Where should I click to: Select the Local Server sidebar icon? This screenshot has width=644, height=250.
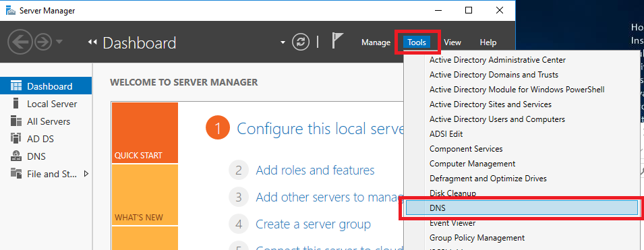click(16, 104)
